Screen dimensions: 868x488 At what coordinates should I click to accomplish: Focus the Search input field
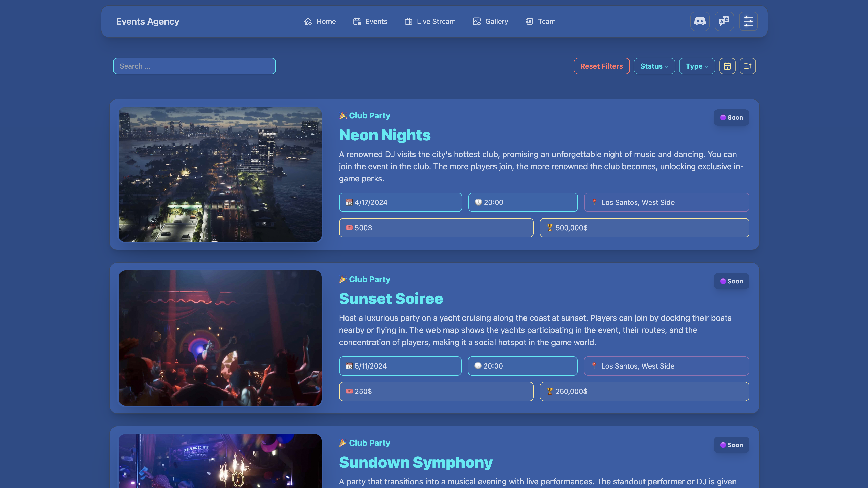point(194,66)
